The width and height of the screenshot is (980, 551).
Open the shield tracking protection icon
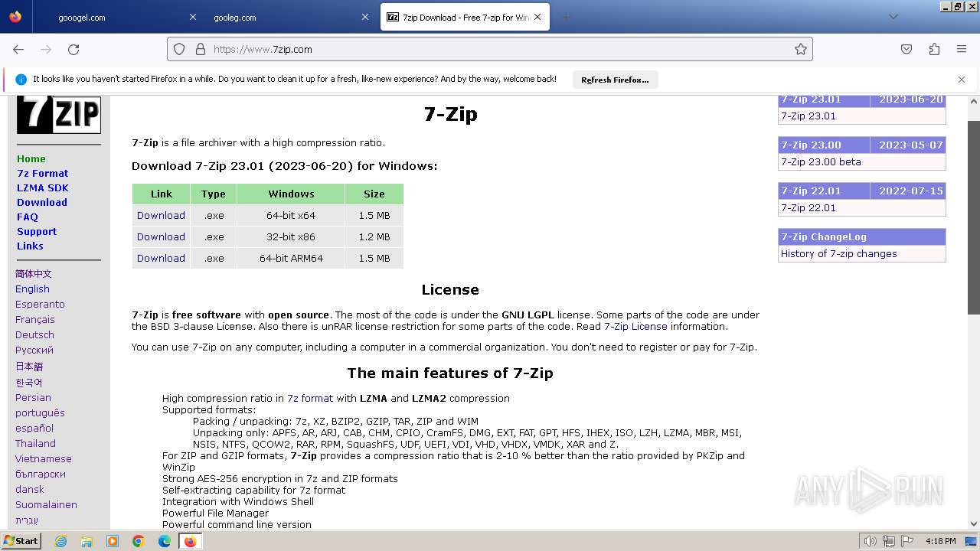[x=179, y=49]
